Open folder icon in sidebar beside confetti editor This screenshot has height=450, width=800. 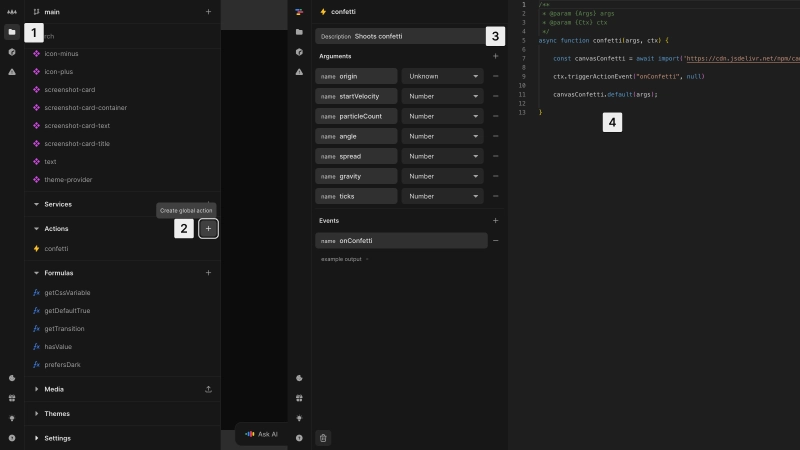click(x=299, y=32)
